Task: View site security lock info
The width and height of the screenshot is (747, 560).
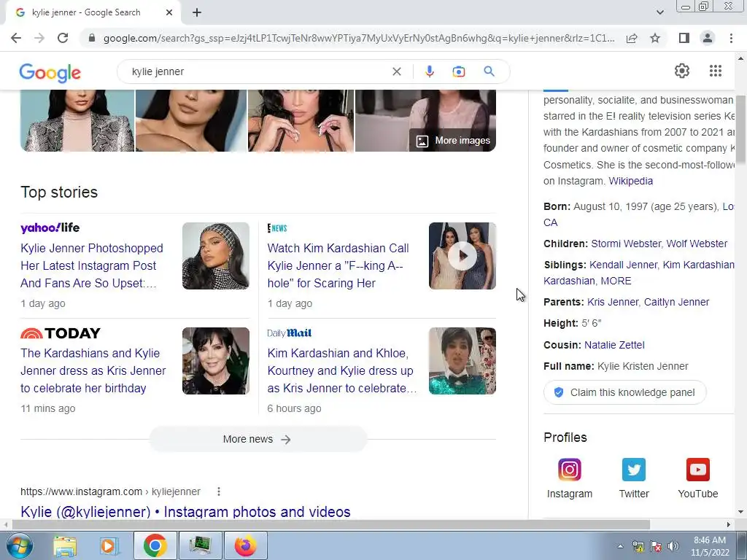Action: click(92, 38)
